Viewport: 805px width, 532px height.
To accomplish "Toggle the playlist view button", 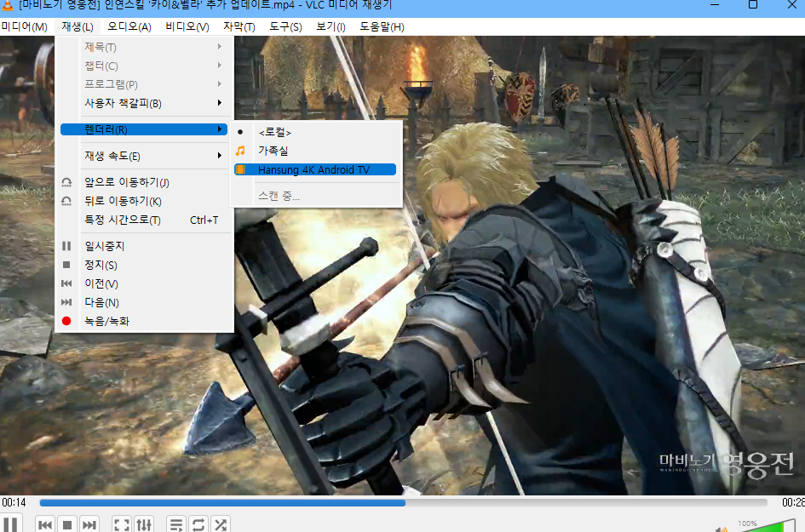I will pos(176,525).
